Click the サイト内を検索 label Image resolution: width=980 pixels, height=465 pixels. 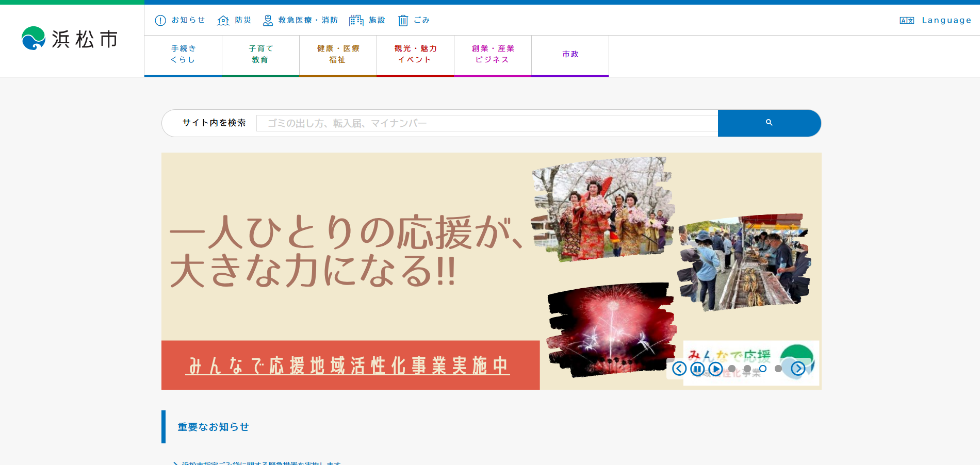click(214, 123)
